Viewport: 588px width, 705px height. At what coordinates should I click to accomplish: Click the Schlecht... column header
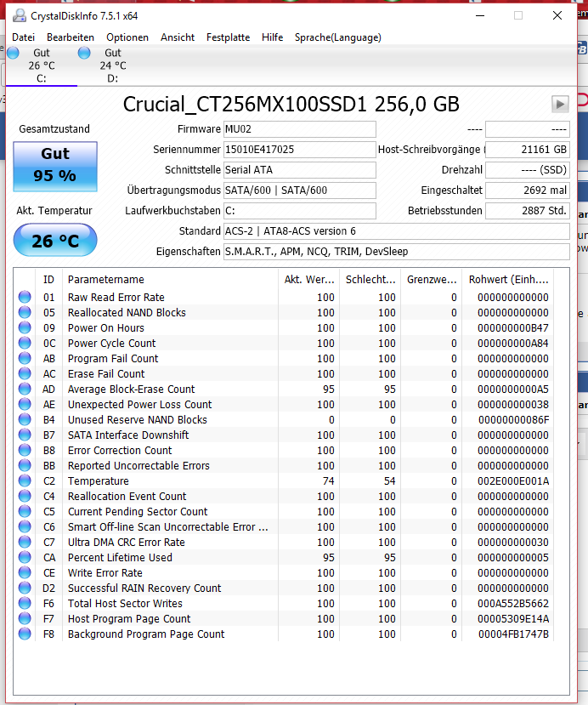pos(370,280)
